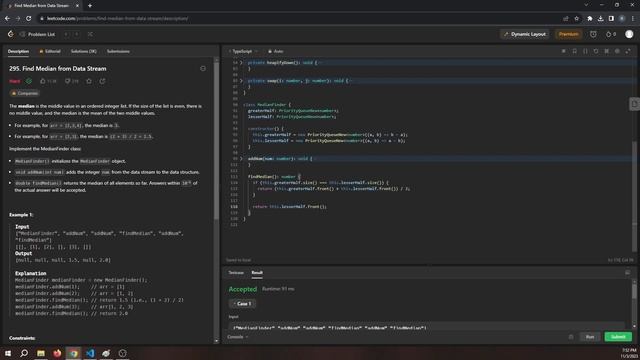The width and height of the screenshot is (640, 360).
Task: Open the Windows Start menu
Action: point(8,353)
